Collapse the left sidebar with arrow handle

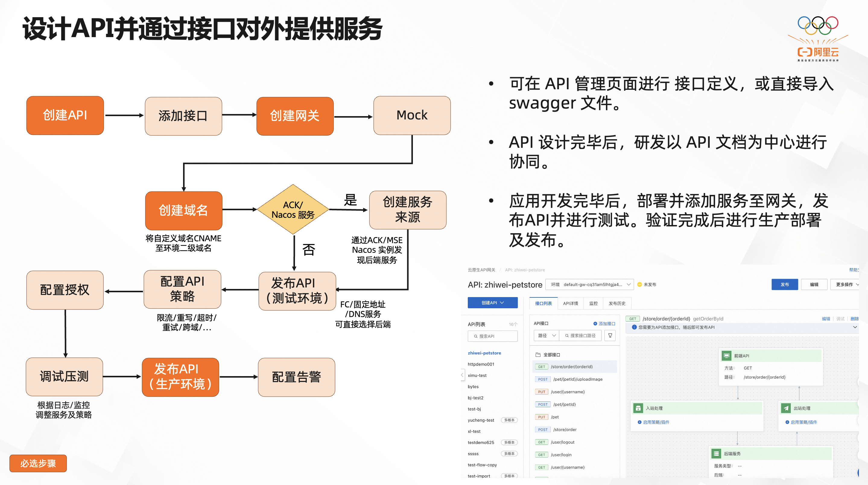[462, 375]
